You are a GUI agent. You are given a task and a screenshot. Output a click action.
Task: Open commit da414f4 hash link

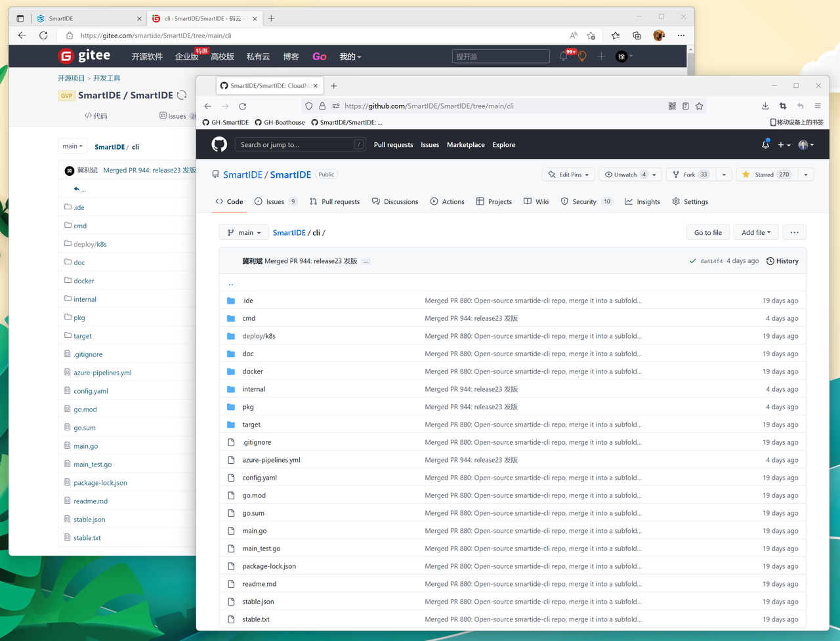tap(711, 261)
